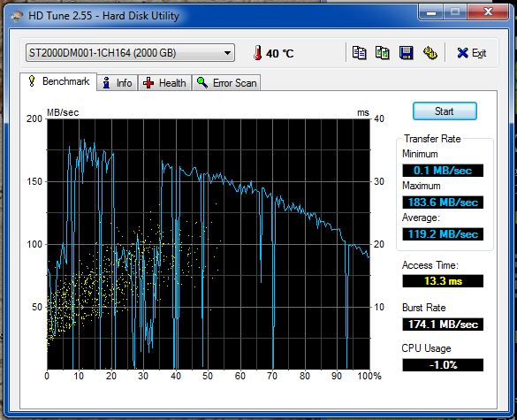517x420 pixels.
Task: Click the HD Tune title bar app icon
Action: point(17,16)
